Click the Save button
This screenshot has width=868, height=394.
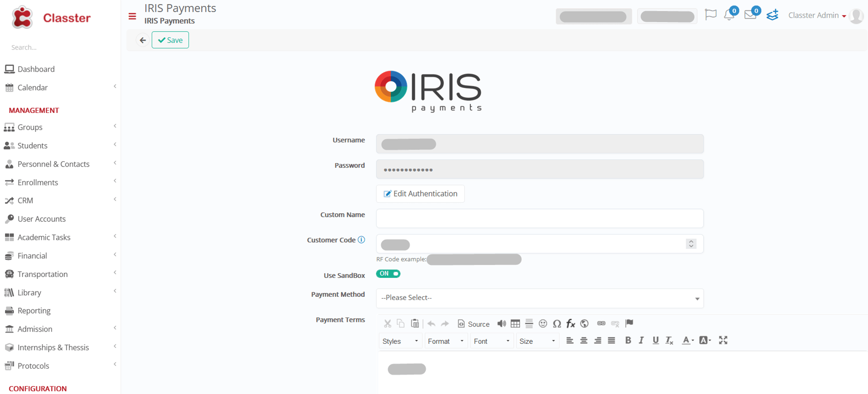tap(170, 40)
